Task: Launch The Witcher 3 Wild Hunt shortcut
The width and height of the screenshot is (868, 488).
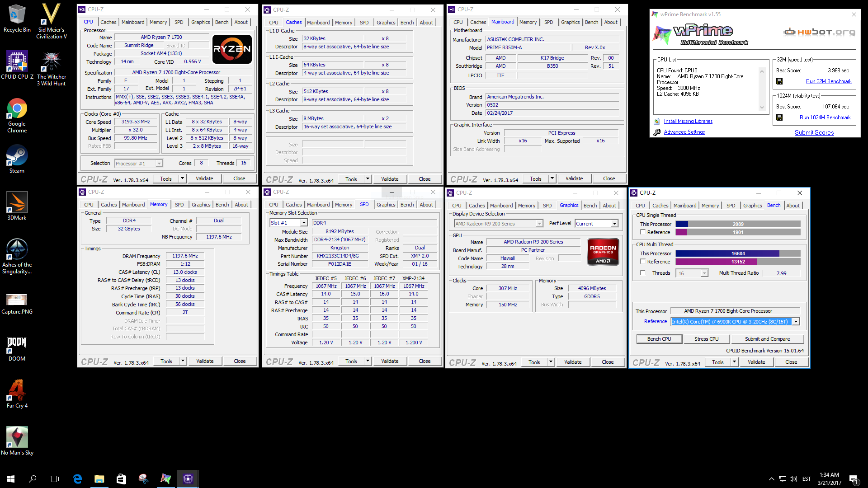Action: click(x=51, y=68)
